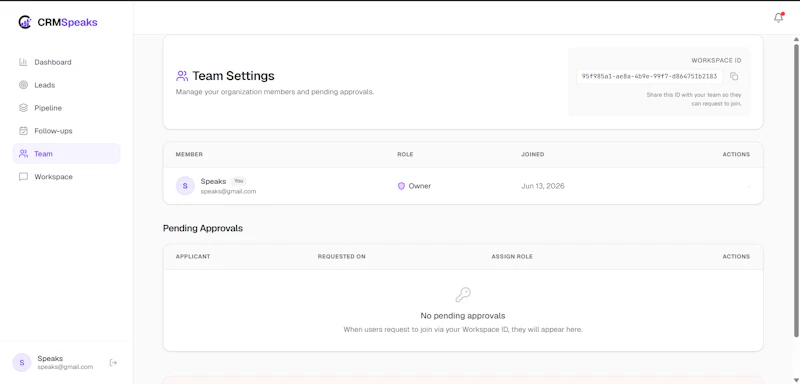Select the Workspace ID value field
This screenshot has width=800, height=384.
point(649,76)
